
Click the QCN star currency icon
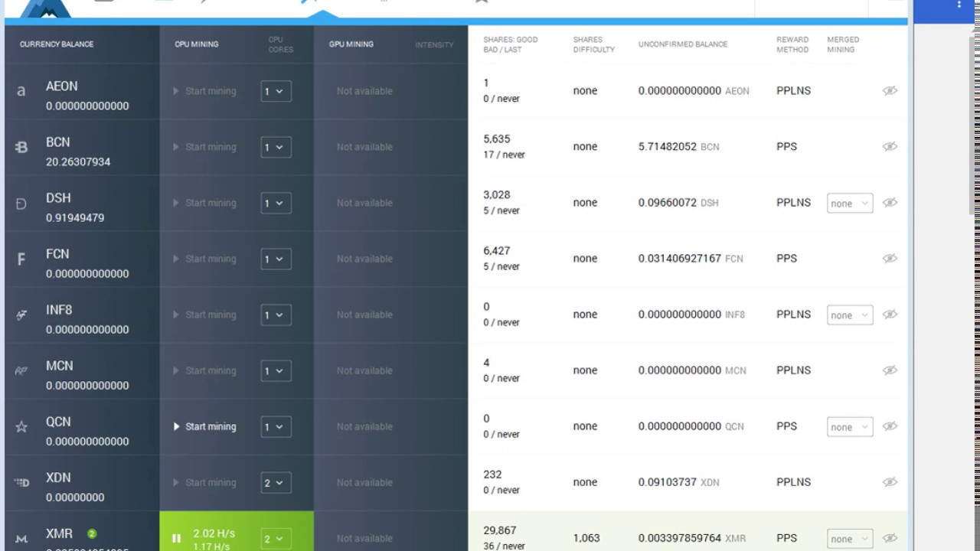click(21, 426)
